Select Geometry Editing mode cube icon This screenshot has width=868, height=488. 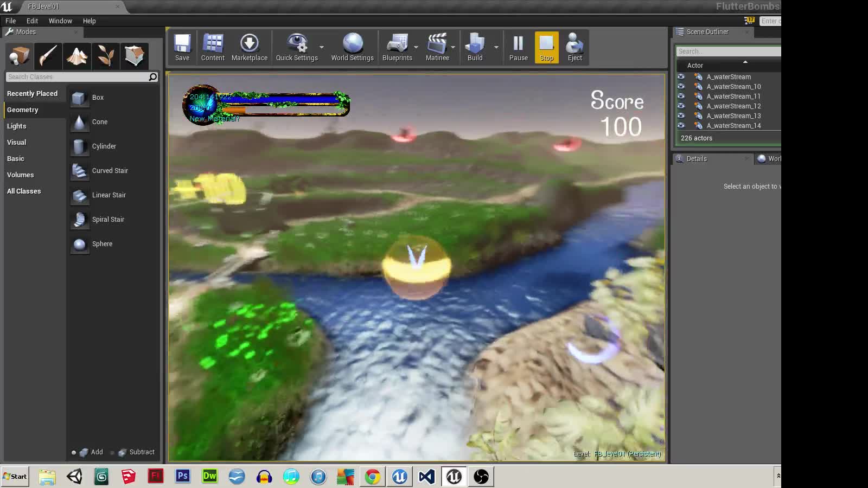click(x=134, y=56)
